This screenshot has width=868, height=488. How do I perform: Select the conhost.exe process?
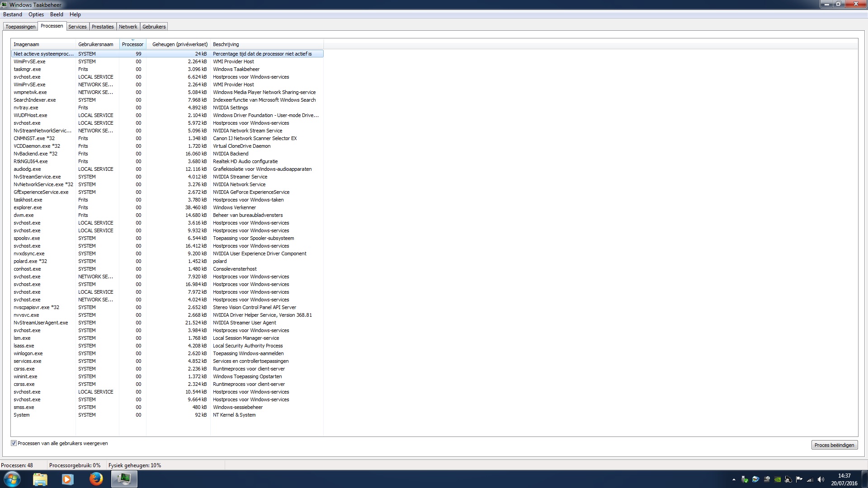(167, 269)
